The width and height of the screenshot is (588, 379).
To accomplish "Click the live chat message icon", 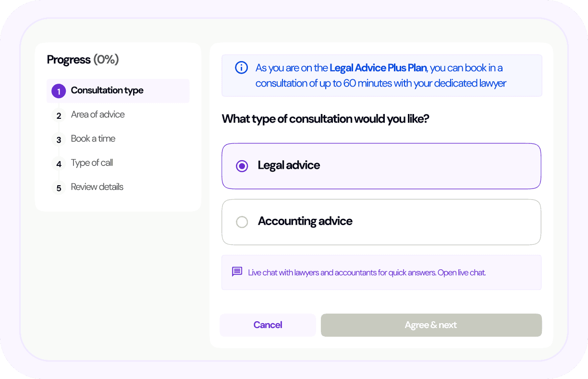I will click(x=237, y=272).
